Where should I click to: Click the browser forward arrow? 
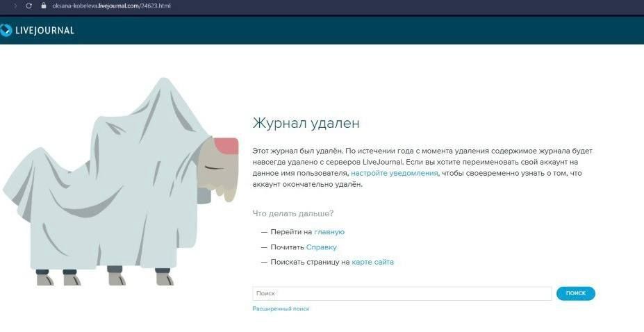tap(15, 6)
